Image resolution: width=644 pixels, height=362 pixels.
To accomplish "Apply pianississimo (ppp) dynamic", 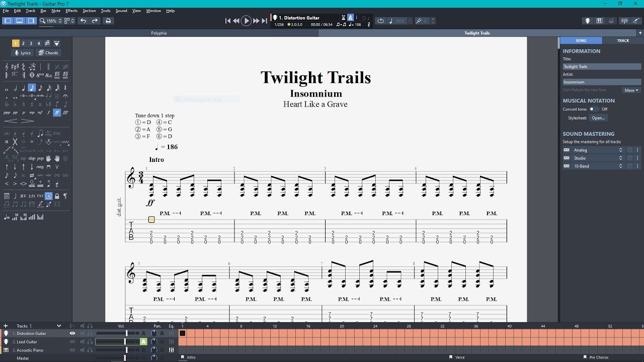I will pos(7,113).
